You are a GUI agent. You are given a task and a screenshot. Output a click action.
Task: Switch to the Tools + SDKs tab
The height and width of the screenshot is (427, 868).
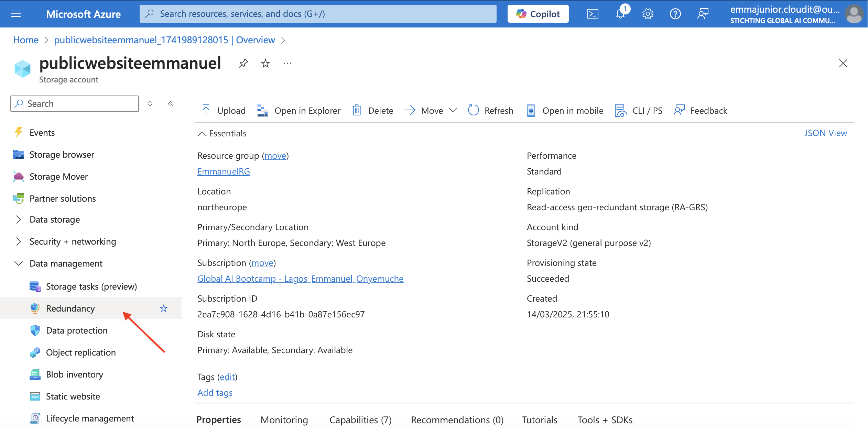pyautogui.click(x=605, y=420)
